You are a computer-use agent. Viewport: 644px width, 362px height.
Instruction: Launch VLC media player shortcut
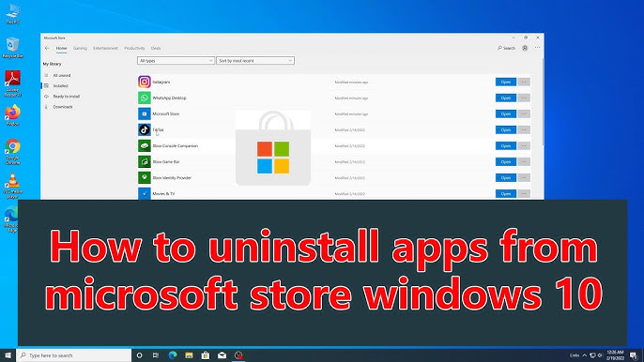(13, 186)
